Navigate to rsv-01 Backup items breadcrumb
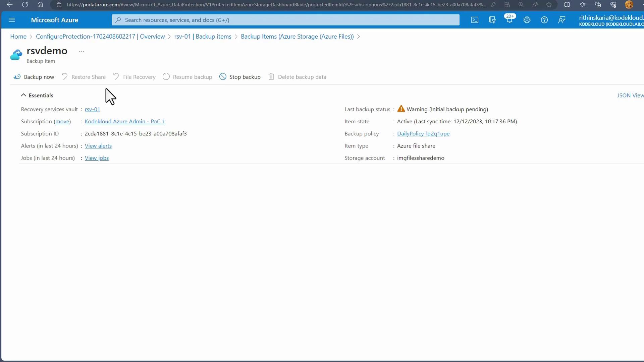The width and height of the screenshot is (644, 362). pyautogui.click(x=203, y=37)
